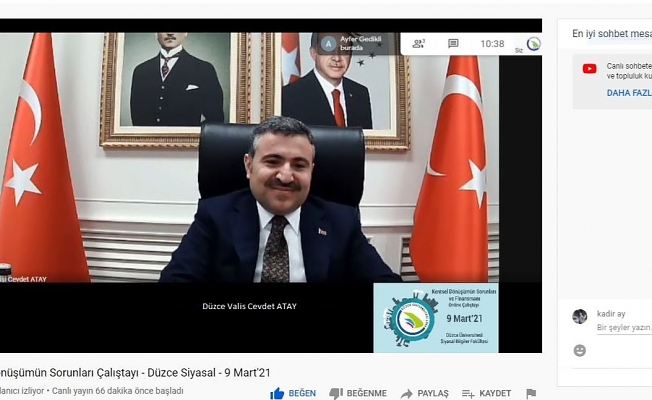Open the meeting chat bubble icon

pyautogui.click(x=453, y=44)
